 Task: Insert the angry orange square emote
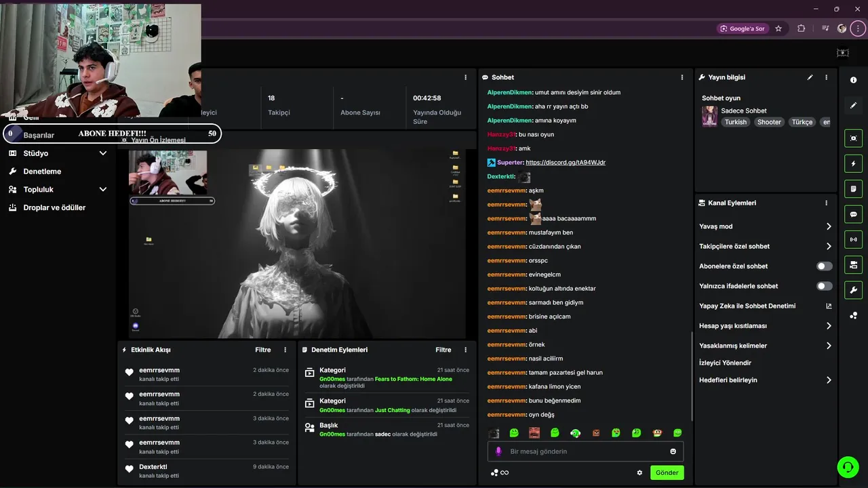tap(596, 432)
